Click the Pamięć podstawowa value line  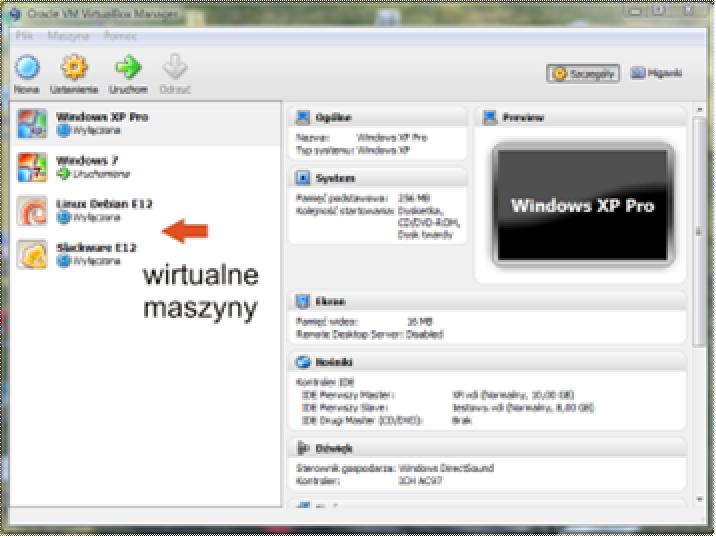point(363,198)
